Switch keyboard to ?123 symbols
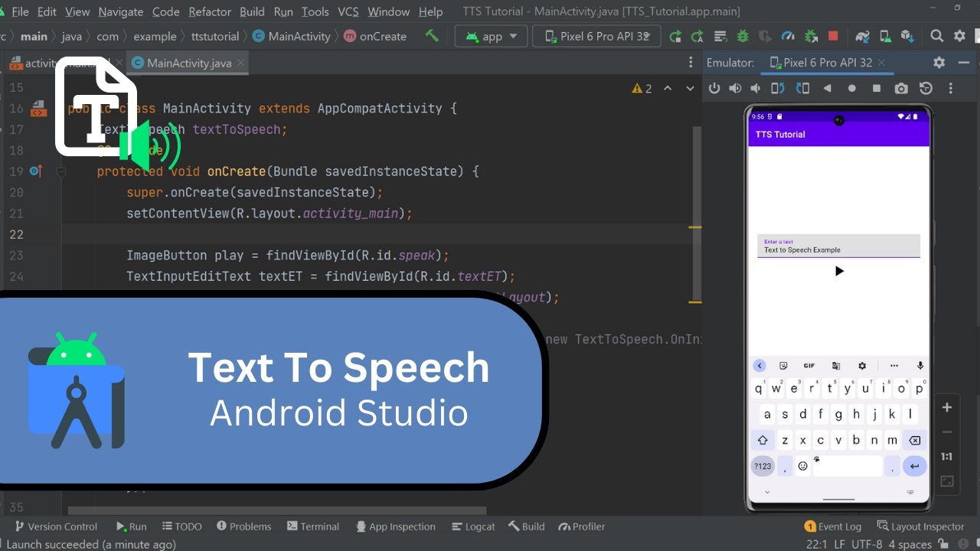Viewport: 980px width, 551px height. coord(763,465)
